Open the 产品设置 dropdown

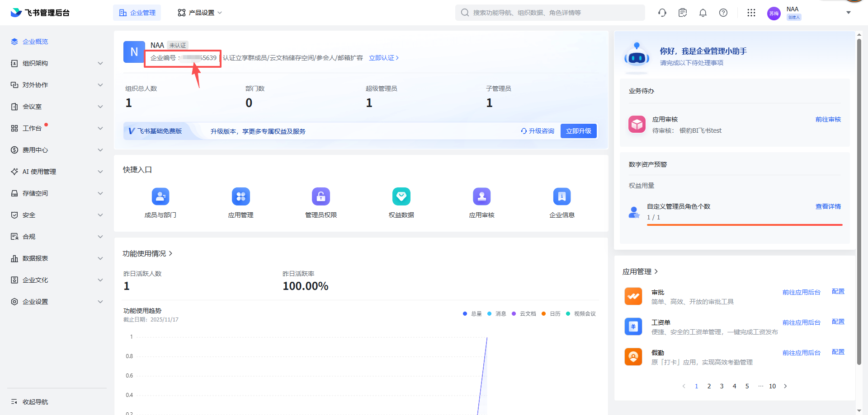(x=199, y=13)
